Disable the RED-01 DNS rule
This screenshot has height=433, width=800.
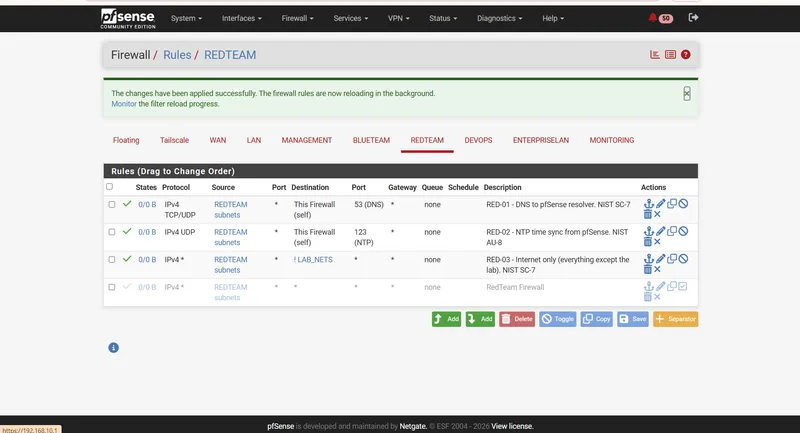pyautogui.click(x=683, y=203)
